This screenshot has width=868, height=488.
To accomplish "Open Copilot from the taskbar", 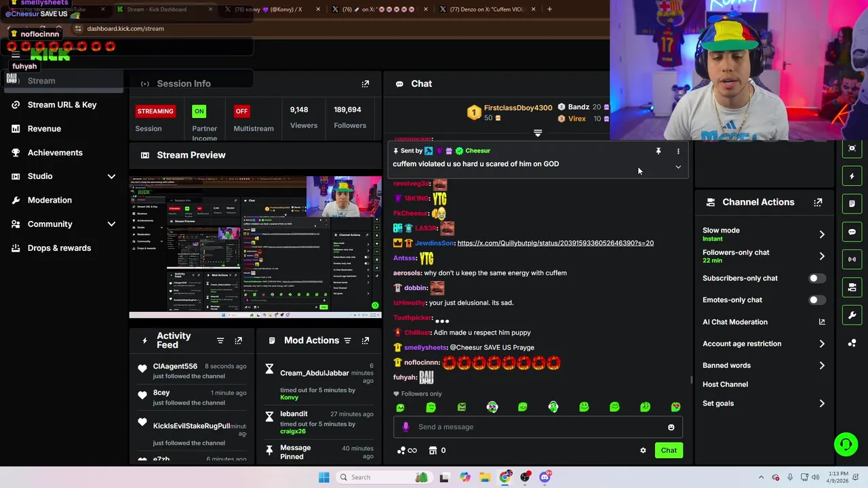I will coord(465,477).
